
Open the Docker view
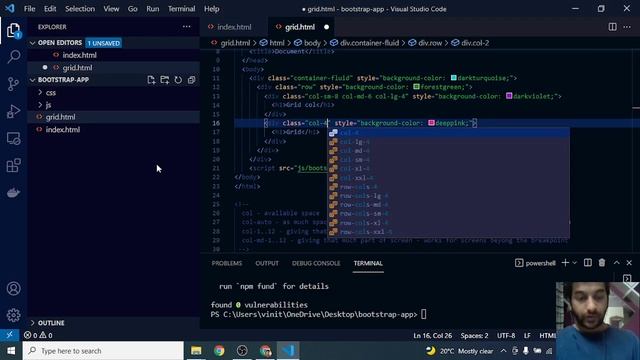pyautogui.click(x=13, y=193)
